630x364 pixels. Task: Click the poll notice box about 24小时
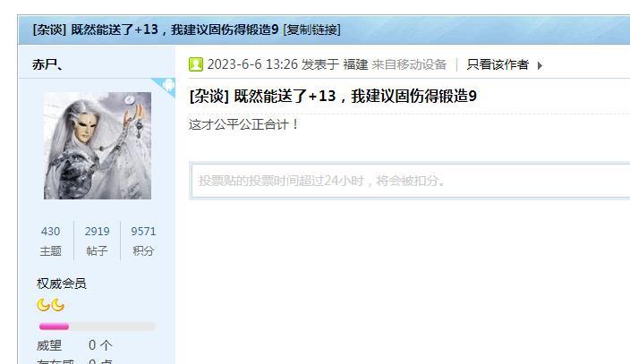411,181
